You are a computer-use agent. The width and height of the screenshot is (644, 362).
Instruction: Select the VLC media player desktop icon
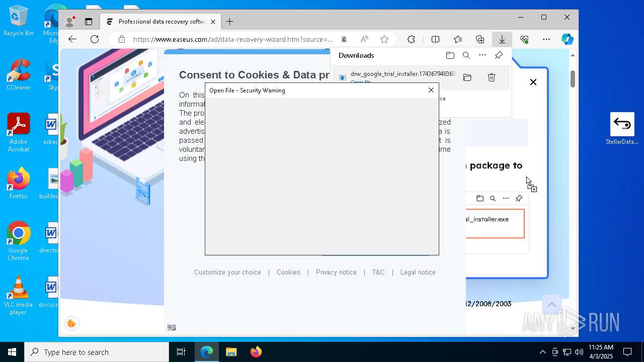[18, 296]
